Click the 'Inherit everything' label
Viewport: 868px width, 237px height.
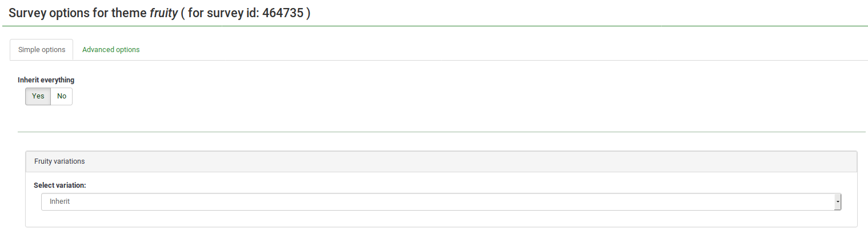click(46, 80)
